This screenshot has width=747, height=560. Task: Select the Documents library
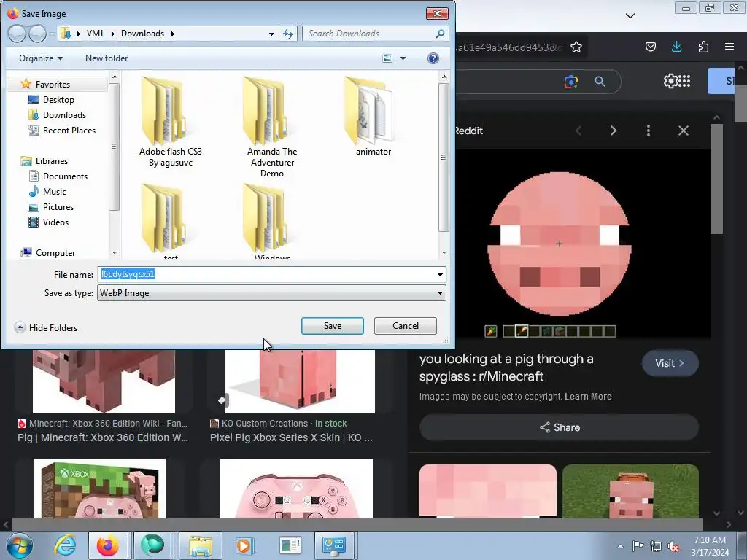pyautogui.click(x=65, y=176)
